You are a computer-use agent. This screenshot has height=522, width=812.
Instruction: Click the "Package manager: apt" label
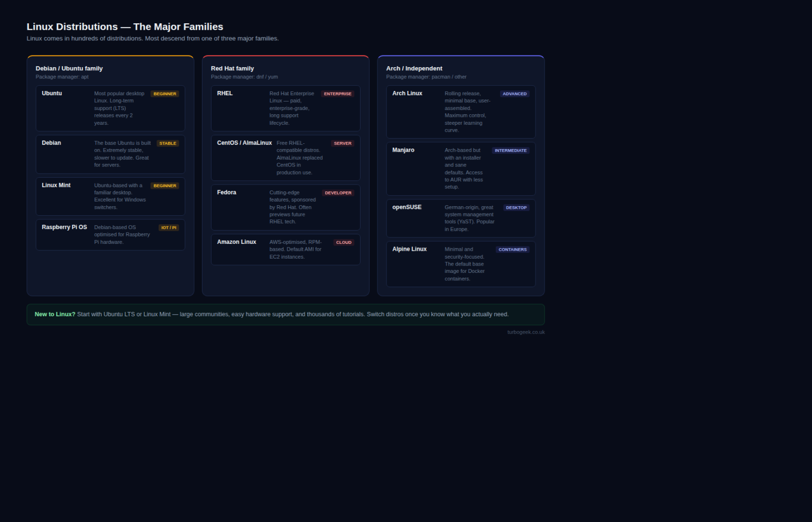pos(62,77)
